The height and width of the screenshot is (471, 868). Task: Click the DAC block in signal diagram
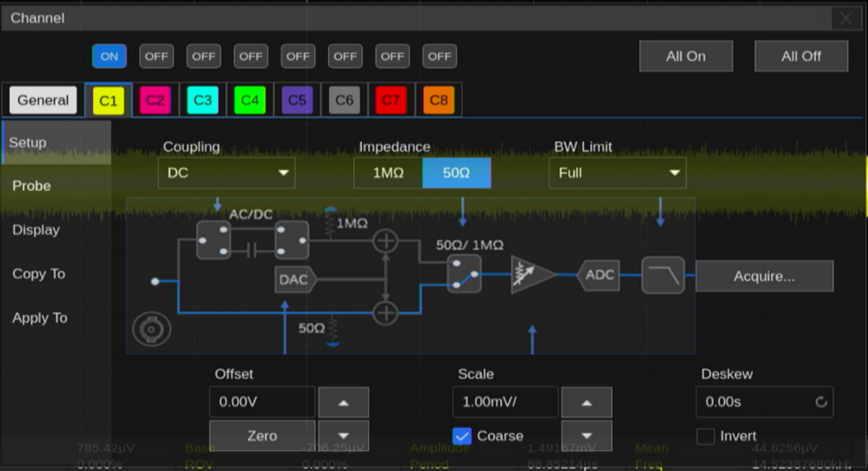[294, 280]
